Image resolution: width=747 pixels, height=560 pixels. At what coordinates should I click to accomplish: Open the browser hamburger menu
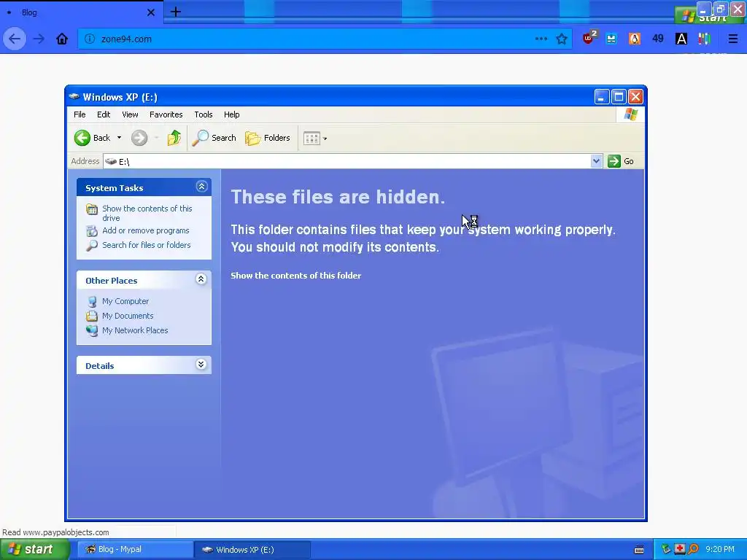point(732,39)
